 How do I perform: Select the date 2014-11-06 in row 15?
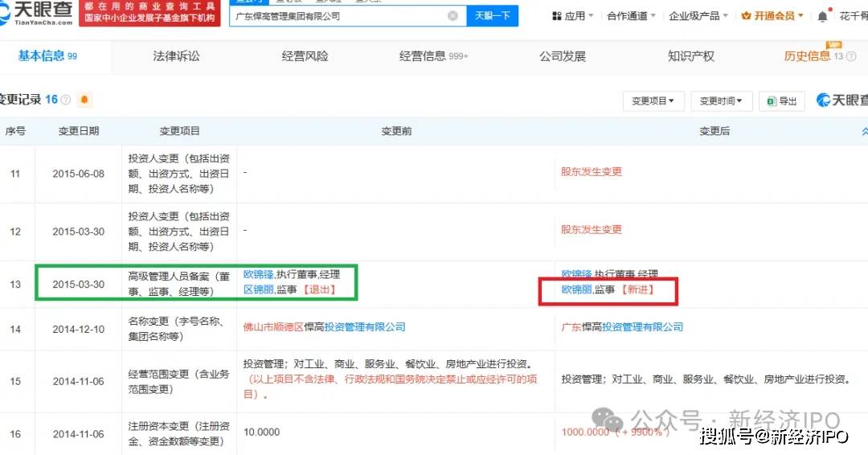[79, 381]
